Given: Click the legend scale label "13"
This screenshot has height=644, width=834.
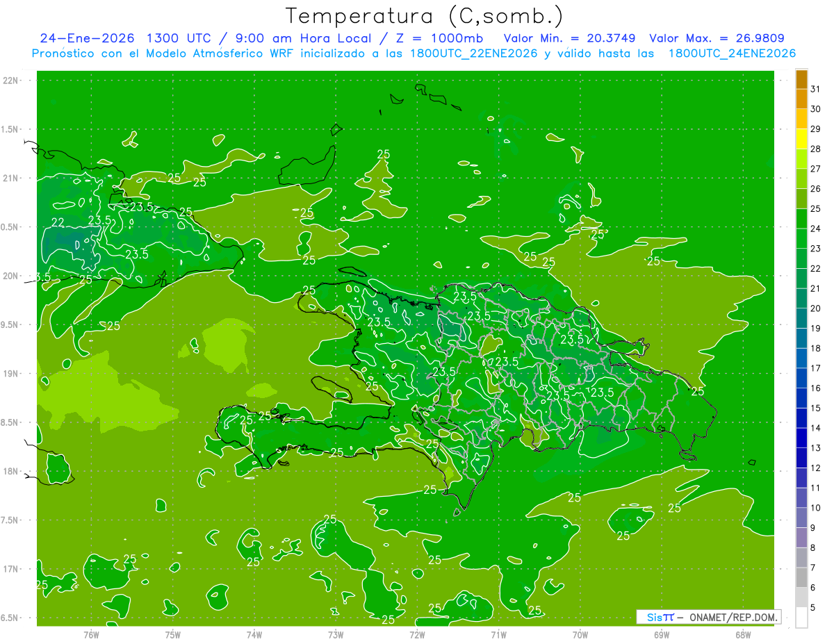Looking at the screenshot, I should [815, 448].
